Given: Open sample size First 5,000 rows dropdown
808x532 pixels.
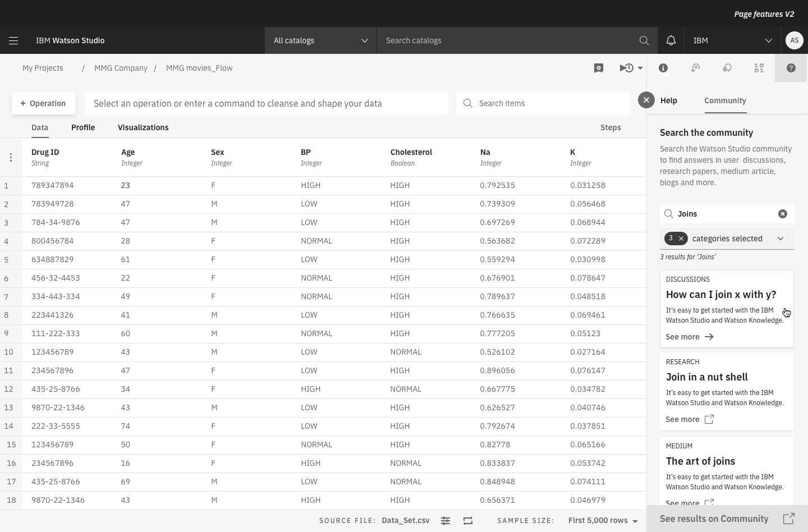Looking at the screenshot, I should pos(603,520).
